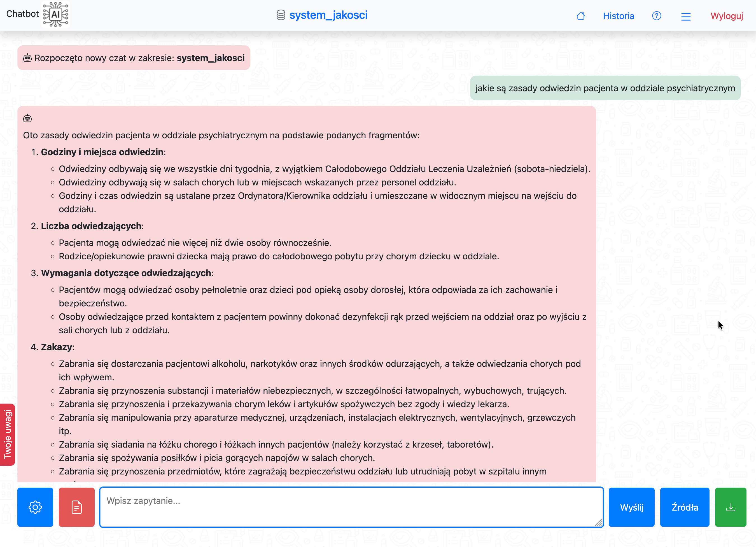
Task: Click the system_jakosci header title
Action: pyautogui.click(x=328, y=15)
